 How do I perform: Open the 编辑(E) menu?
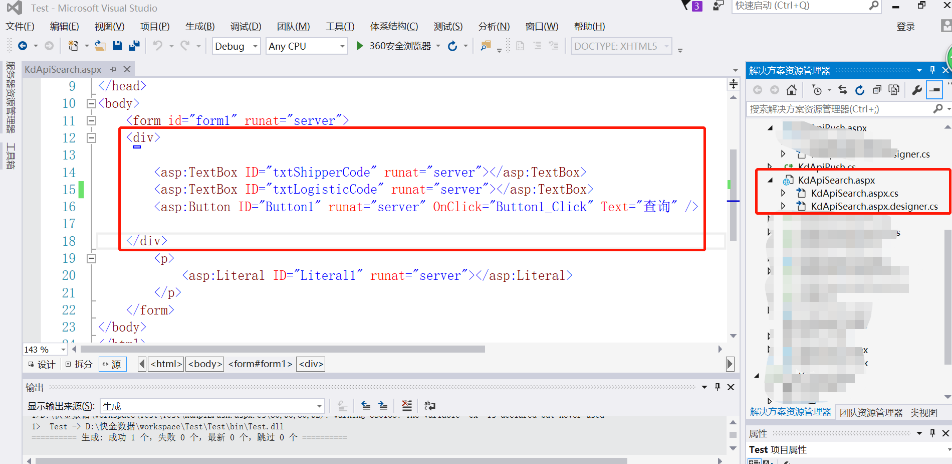tap(64, 27)
